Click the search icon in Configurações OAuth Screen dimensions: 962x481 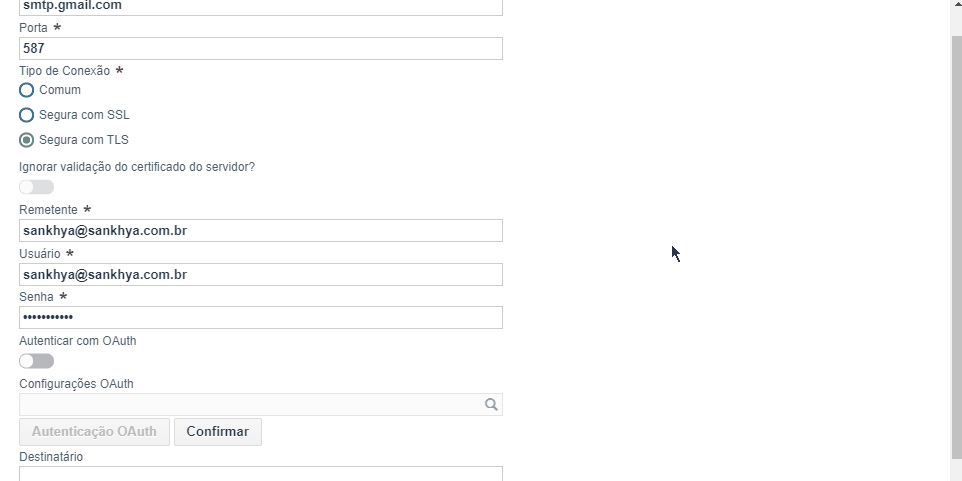(491, 404)
